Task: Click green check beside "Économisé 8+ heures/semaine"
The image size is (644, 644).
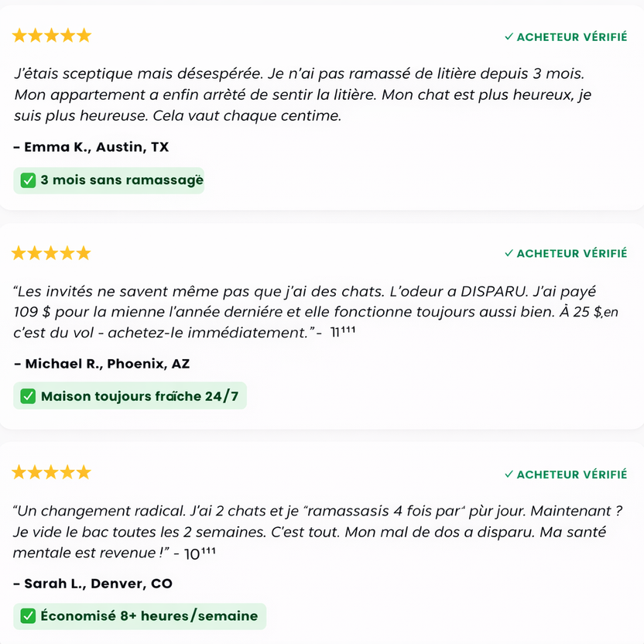Action: (x=28, y=616)
